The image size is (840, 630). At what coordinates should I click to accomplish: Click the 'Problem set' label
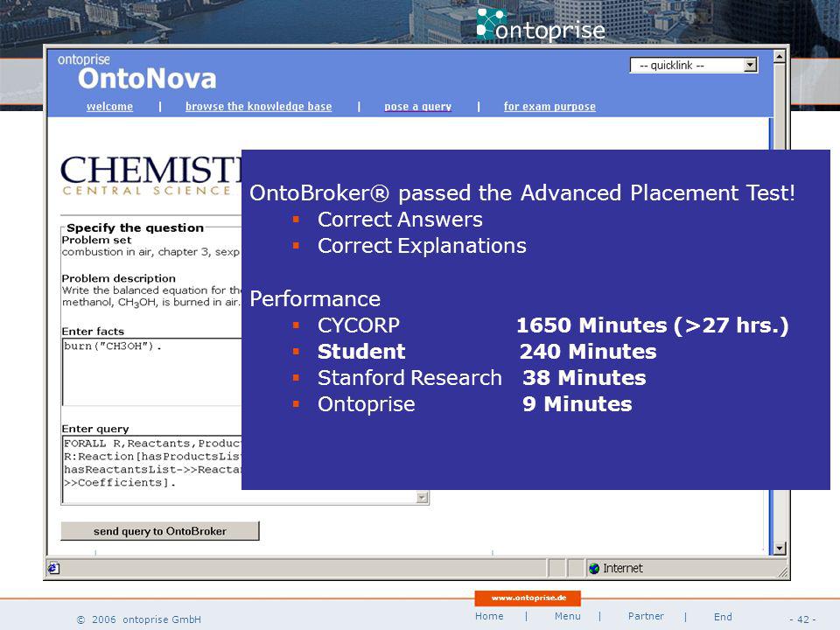[96, 240]
